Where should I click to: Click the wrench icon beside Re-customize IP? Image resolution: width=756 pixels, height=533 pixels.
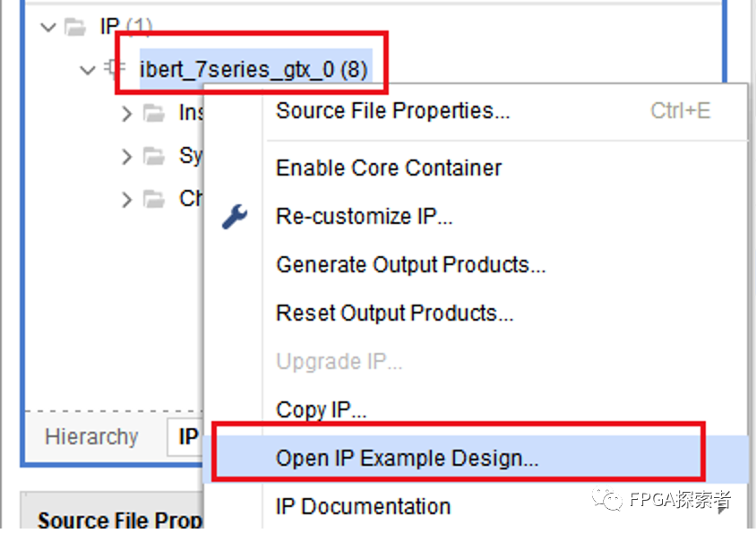(234, 216)
